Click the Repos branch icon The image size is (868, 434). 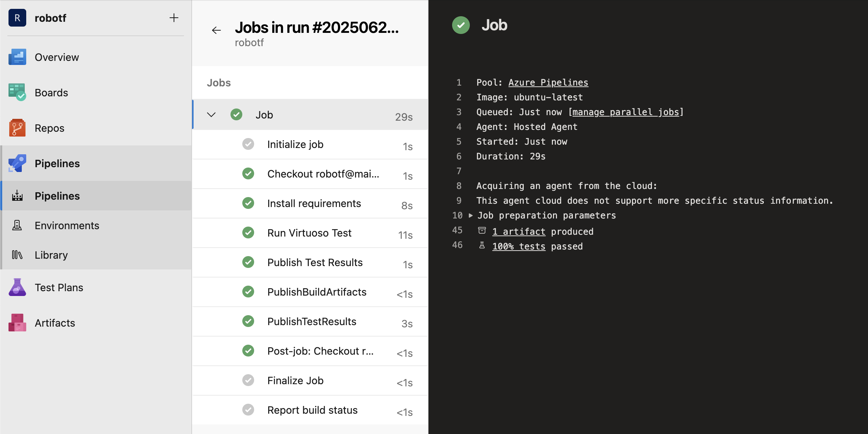(x=17, y=128)
